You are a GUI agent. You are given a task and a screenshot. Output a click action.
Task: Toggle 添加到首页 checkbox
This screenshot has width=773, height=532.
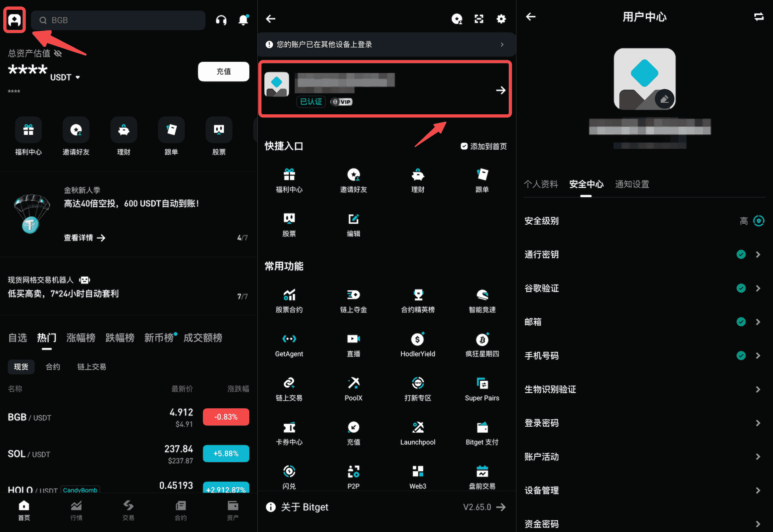tap(464, 146)
